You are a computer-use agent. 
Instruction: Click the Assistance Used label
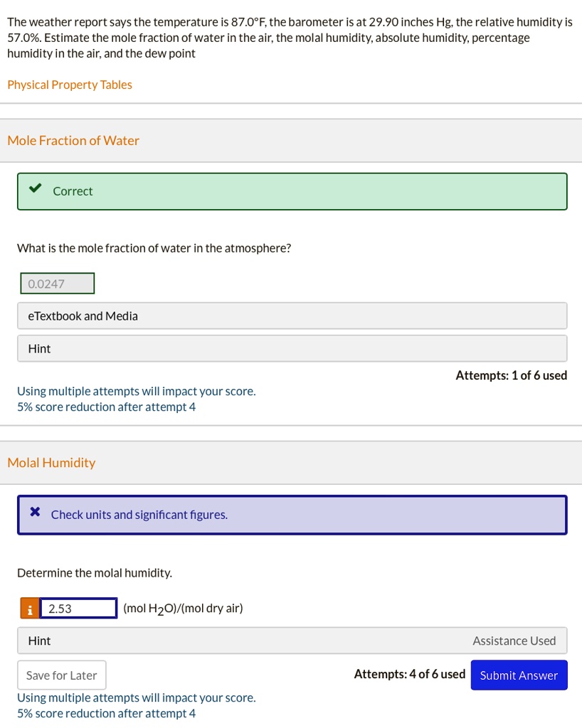514,641
